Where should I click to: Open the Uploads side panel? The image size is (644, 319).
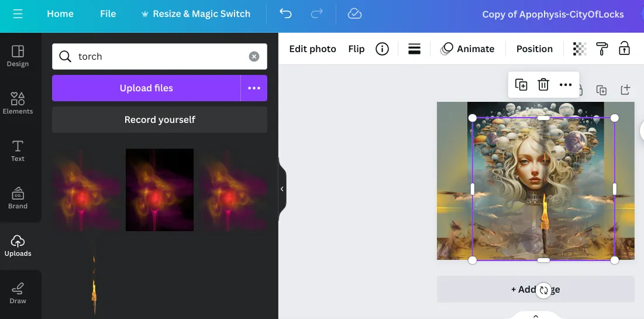(x=18, y=246)
